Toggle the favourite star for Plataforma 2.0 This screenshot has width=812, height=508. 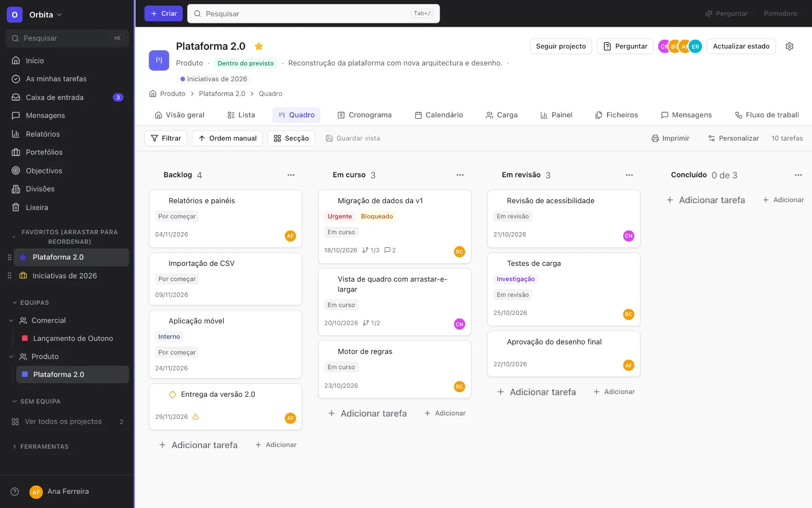258,46
